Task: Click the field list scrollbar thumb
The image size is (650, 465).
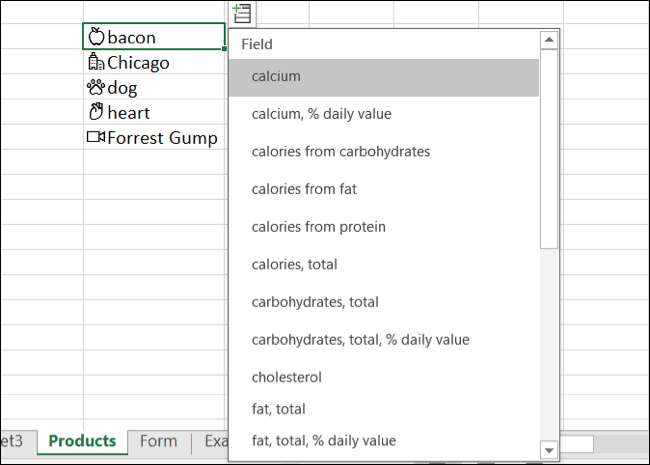Action: [549, 150]
